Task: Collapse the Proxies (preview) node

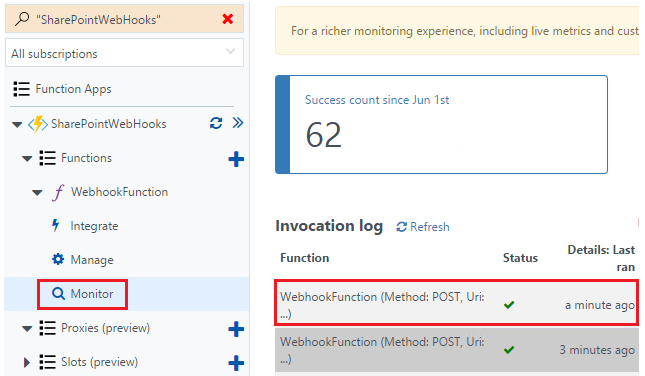Action: pyautogui.click(x=27, y=329)
